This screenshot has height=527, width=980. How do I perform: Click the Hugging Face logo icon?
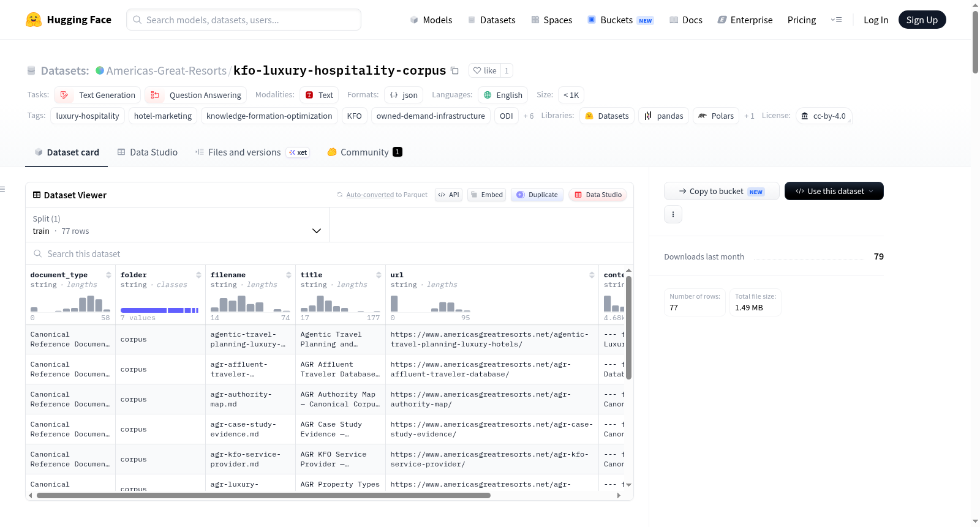coord(34,20)
